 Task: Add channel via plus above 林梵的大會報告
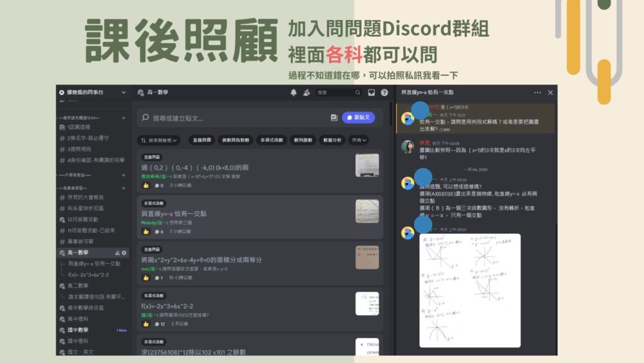[x=124, y=188]
